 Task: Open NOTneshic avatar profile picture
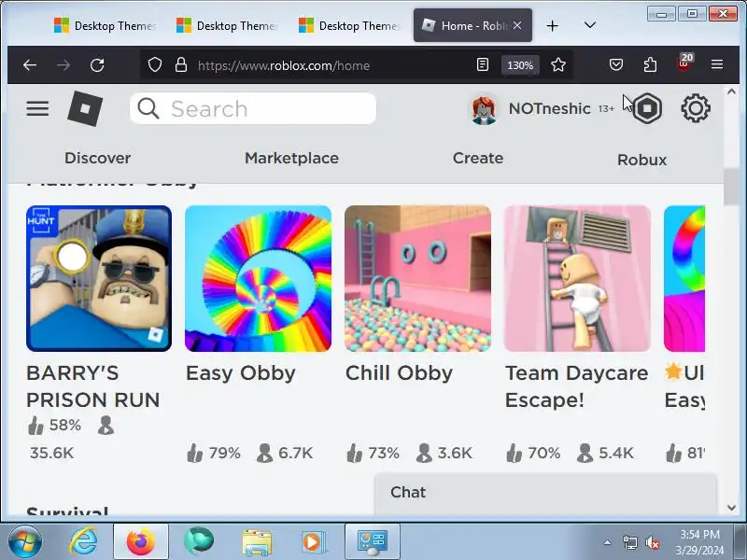point(484,109)
